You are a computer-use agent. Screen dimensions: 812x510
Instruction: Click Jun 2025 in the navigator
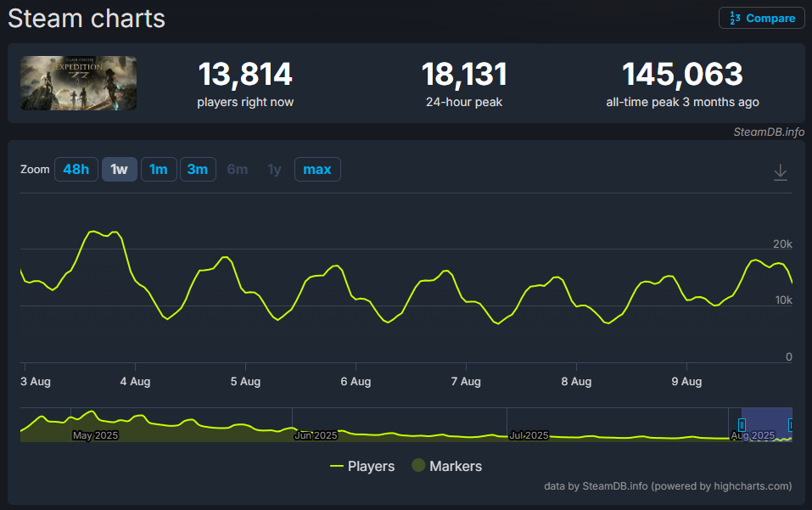pyautogui.click(x=316, y=435)
